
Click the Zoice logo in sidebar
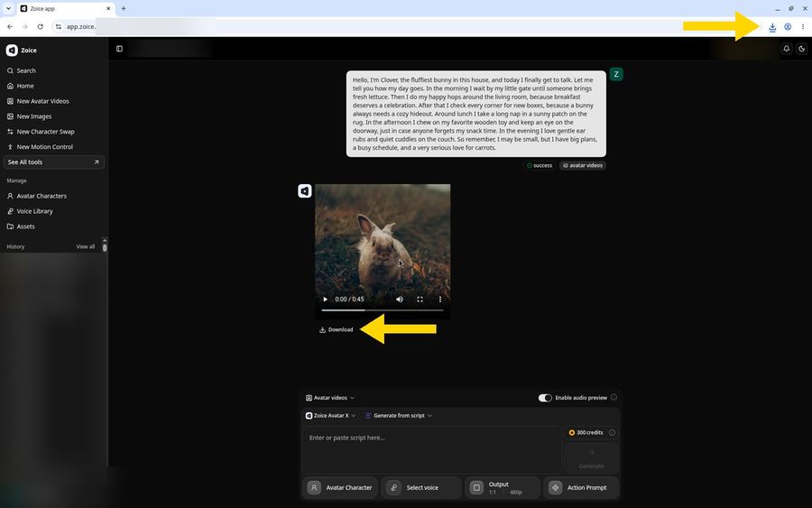(x=12, y=51)
